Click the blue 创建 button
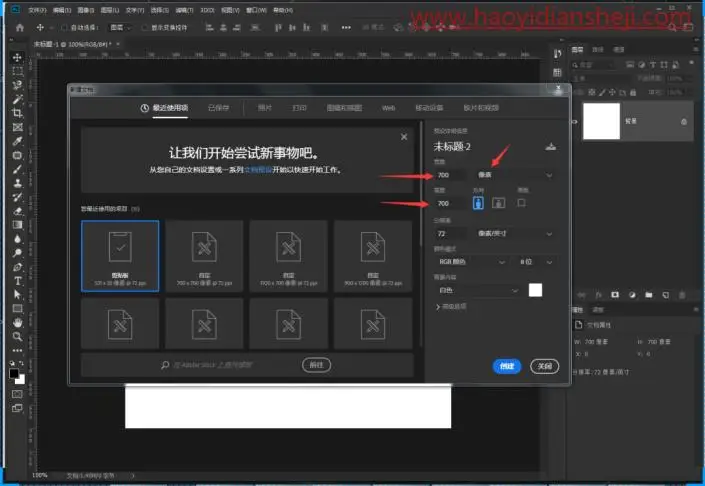The width and height of the screenshot is (705, 486). [x=507, y=366]
